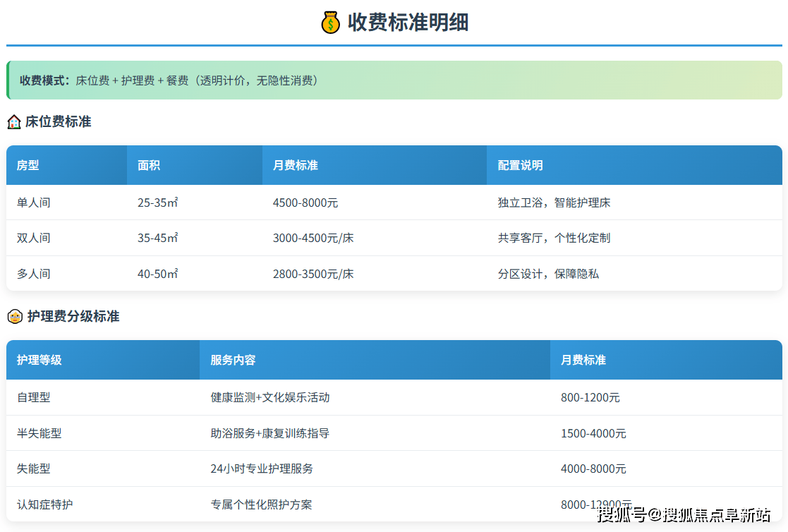Click the 服务内容 header cell
This screenshot has height=532, width=788.
pyautogui.click(x=234, y=360)
